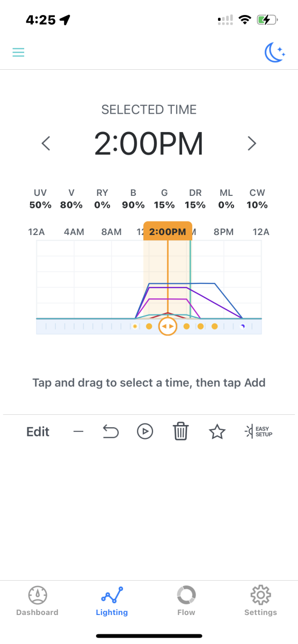This screenshot has height=644, width=298.
Task: Switch to the Flow tab
Action: pos(186,601)
